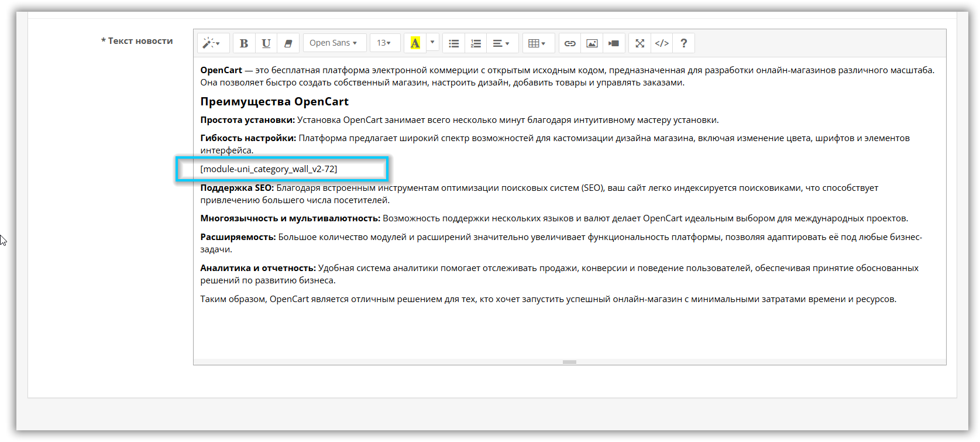
Task: Insert an ordered numbered list
Action: [476, 43]
